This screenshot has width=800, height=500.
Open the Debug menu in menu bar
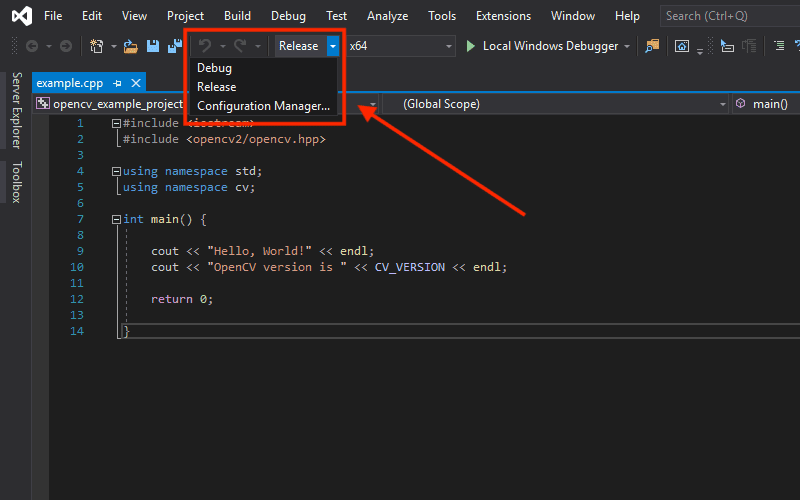coord(288,16)
